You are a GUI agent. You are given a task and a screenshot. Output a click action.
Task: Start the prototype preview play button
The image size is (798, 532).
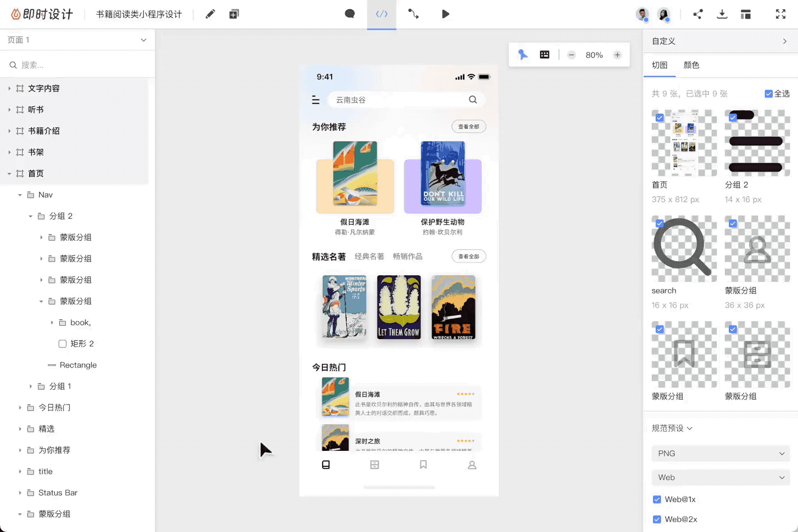pyautogui.click(x=446, y=14)
